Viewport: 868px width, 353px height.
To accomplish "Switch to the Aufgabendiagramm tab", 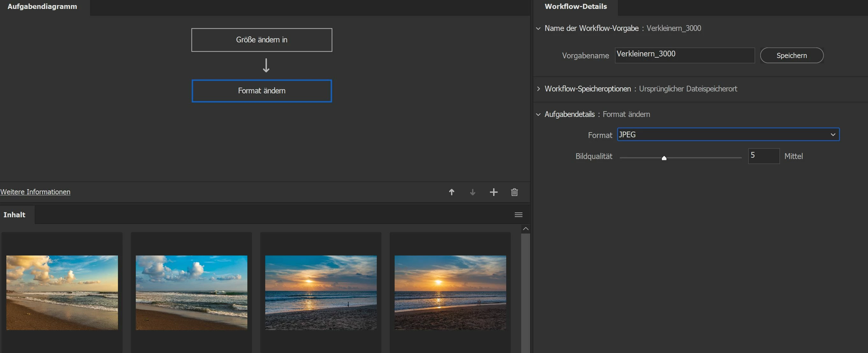I will pyautogui.click(x=42, y=7).
